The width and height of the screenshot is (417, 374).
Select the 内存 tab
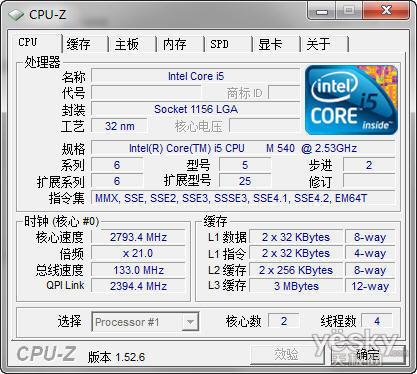tap(181, 44)
